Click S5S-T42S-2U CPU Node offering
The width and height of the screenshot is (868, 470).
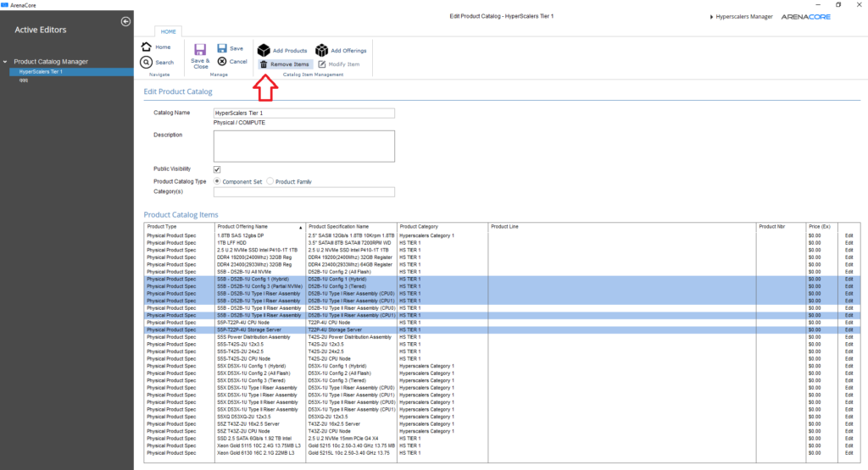pyautogui.click(x=243, y=359)
